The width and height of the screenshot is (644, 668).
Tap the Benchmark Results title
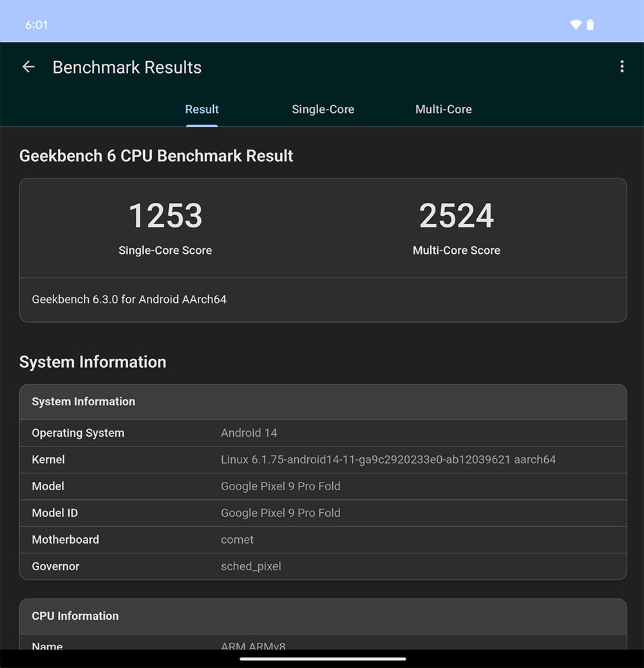127,67
